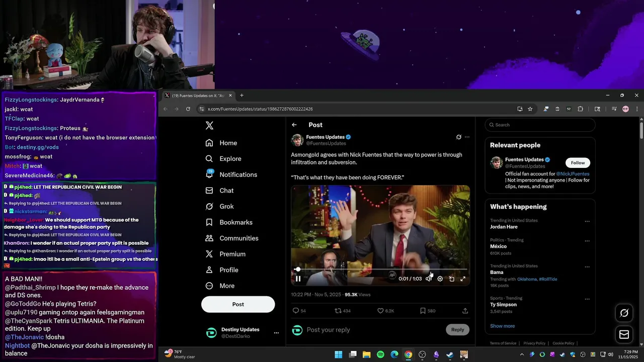Click the big Post button in sidebar
The width and height of the screenshot is (644, 362).
point(238,304)
